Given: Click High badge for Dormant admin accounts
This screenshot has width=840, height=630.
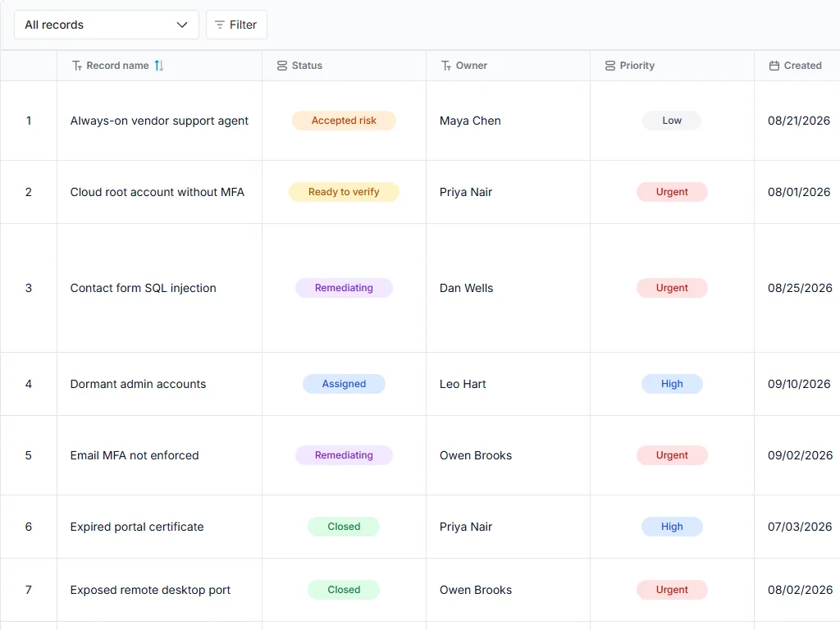Looking at the screenshot, I should (x=672, y=384).
